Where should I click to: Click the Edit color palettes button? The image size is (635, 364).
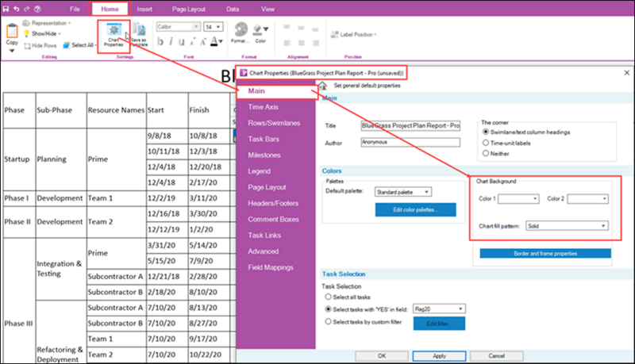pyautogui.click(x=415, y=209)
